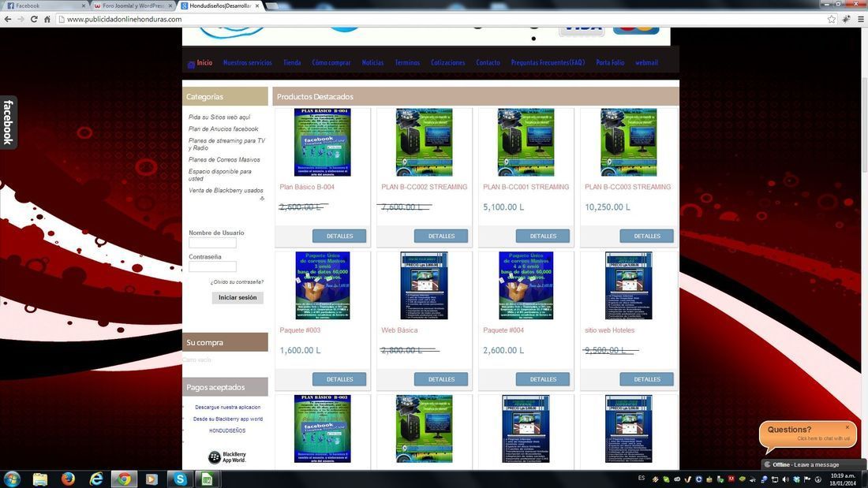Click DETALLES for Paquete #003
868x488 pixels.
pyautogui.click(x=339, y=379)
